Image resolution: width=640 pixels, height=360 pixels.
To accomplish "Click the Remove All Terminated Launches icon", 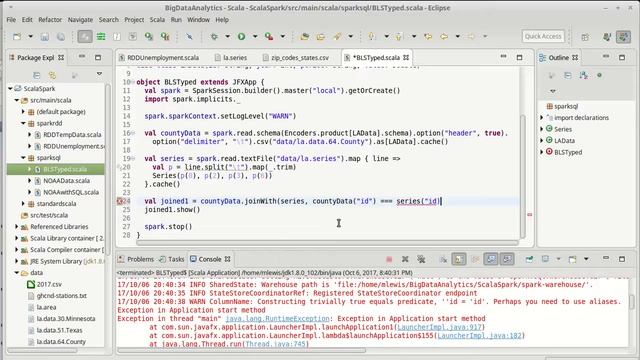I will [x=421, y=259].
